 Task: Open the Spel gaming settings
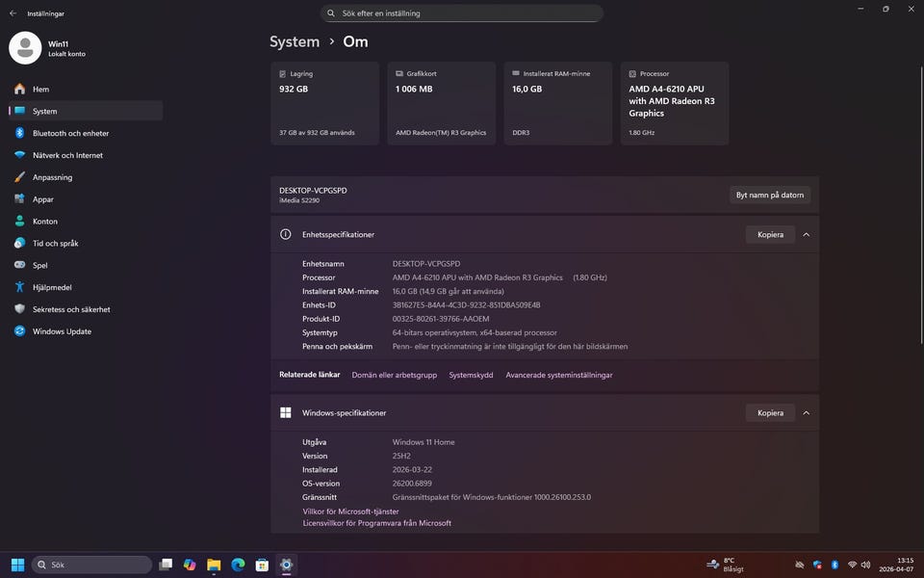click(39, 265)
